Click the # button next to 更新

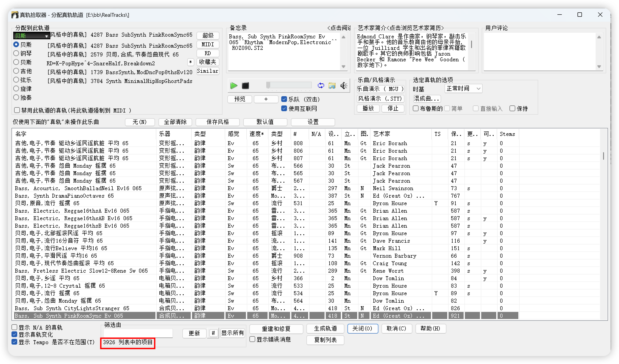[213, 333]
